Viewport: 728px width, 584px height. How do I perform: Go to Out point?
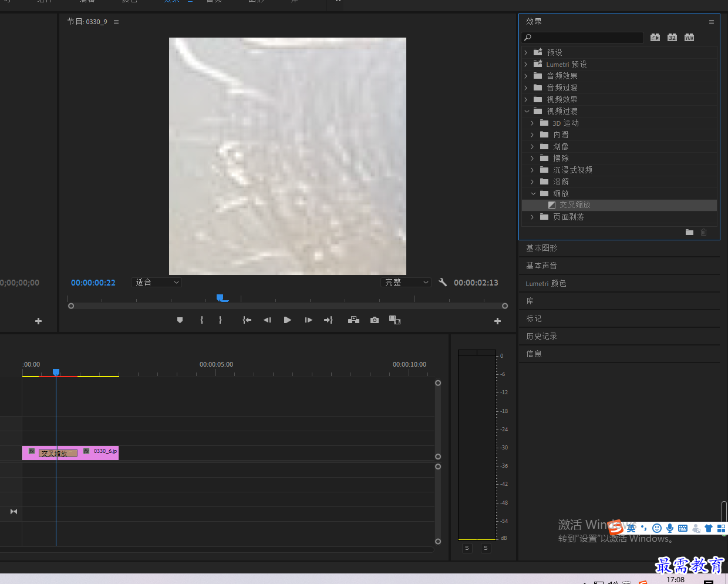point(328,320)
